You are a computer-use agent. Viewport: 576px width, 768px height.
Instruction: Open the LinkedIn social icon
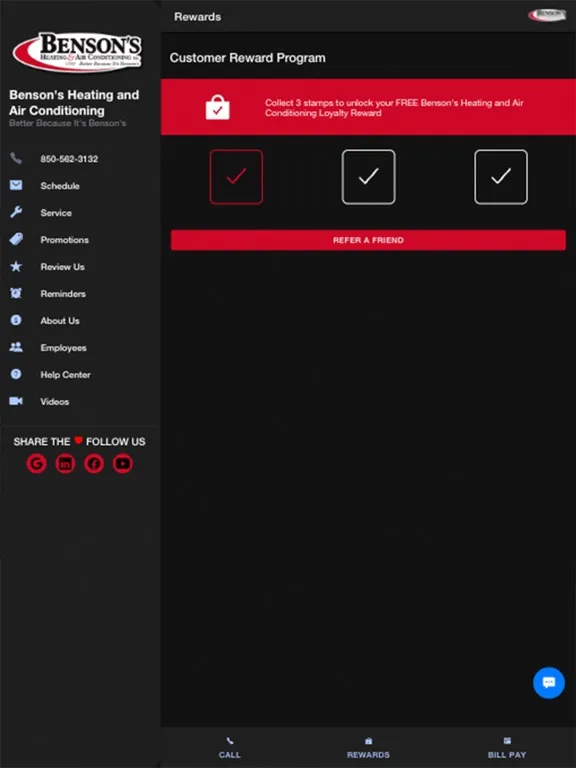(x=65, y=463)
